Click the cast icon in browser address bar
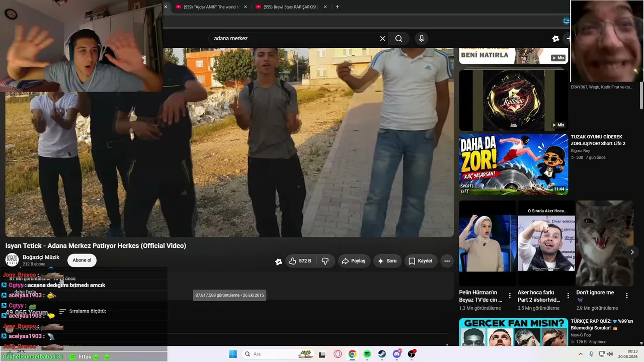Image resolution: width=644 pixels, height=362 pixels. tap(567, 21)
